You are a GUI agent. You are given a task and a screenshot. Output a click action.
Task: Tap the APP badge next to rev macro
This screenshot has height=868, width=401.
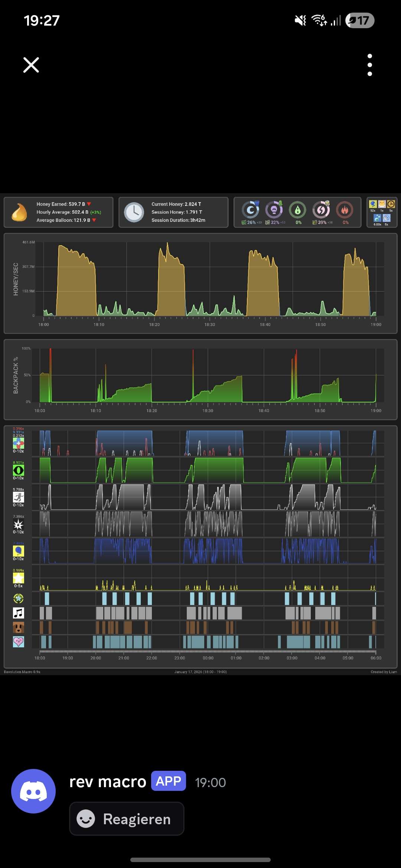point(169,781)
